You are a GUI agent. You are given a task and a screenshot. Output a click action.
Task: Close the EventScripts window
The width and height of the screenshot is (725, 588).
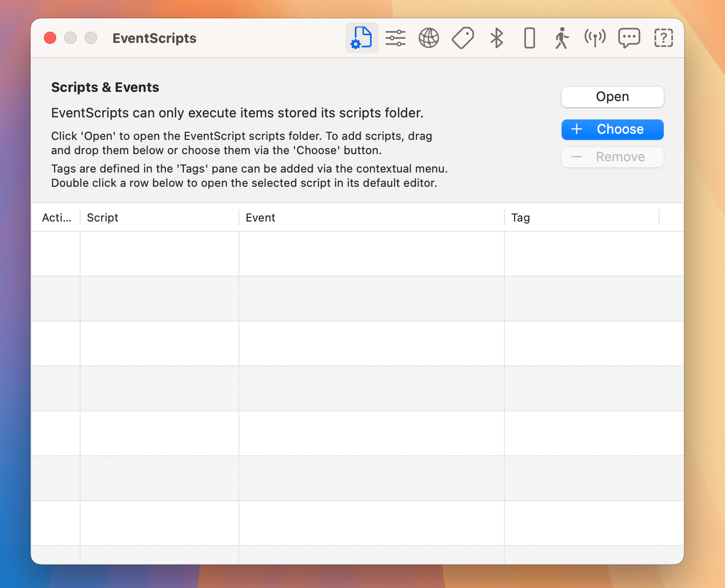tap(50, 38)
